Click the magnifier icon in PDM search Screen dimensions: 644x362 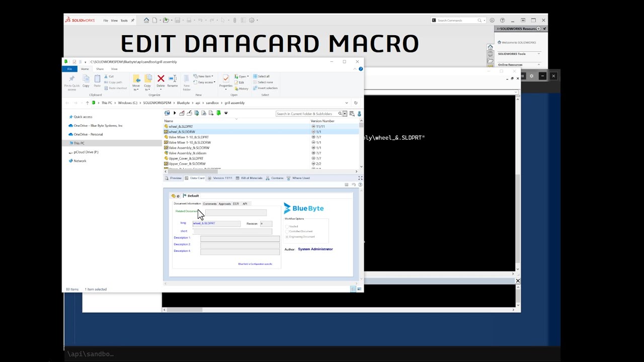click(340, 114)
